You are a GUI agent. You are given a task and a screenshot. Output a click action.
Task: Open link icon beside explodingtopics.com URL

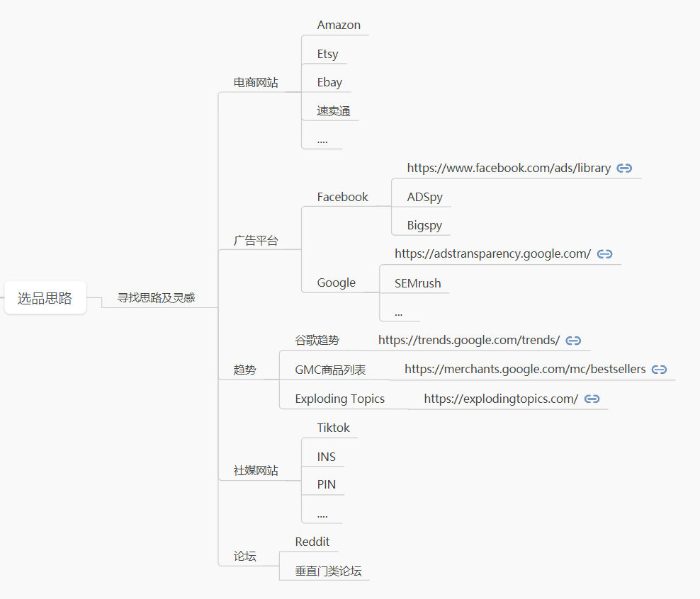pyautogui.click(x=592, y=399)
